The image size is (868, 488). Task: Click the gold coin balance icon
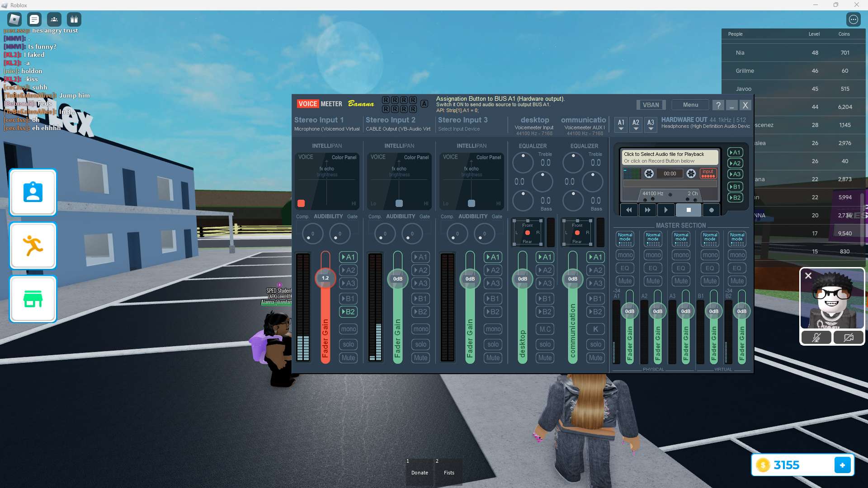763,465
